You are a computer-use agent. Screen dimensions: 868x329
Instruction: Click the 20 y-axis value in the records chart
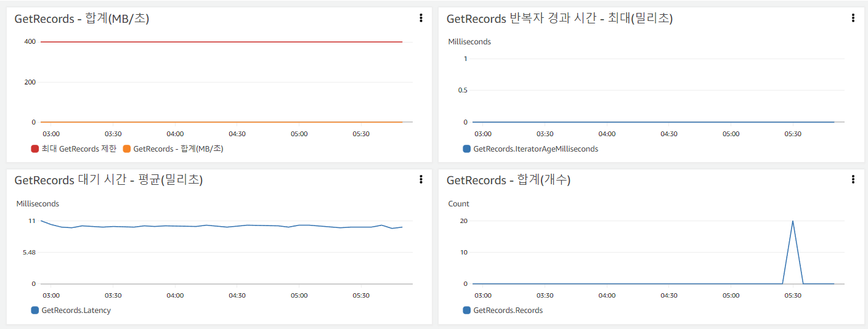click(x=464, y=221)
